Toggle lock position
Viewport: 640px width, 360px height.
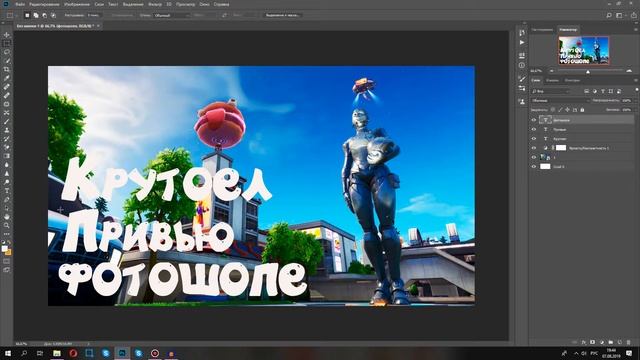(x=567, y=110)
